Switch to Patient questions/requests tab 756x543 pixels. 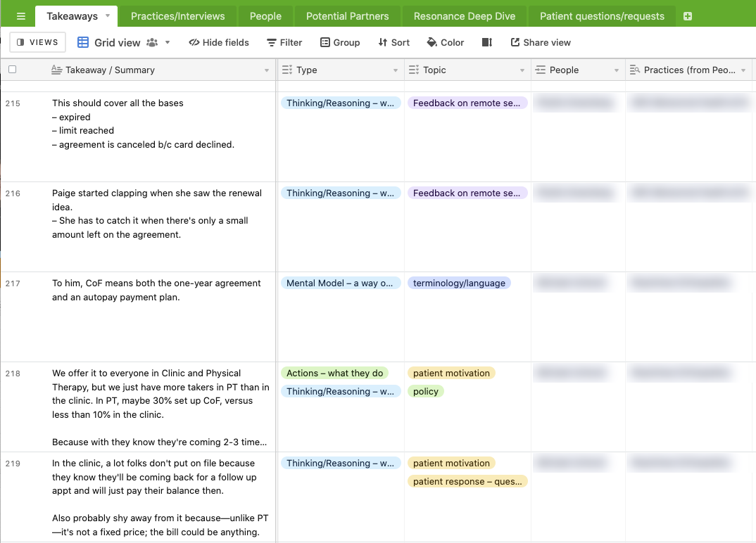pos(602,16)
